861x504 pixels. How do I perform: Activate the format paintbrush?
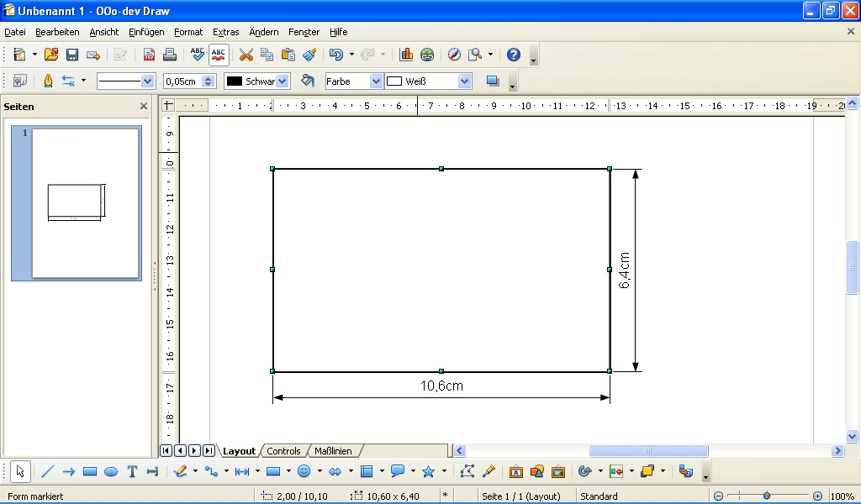pos(309,55)
